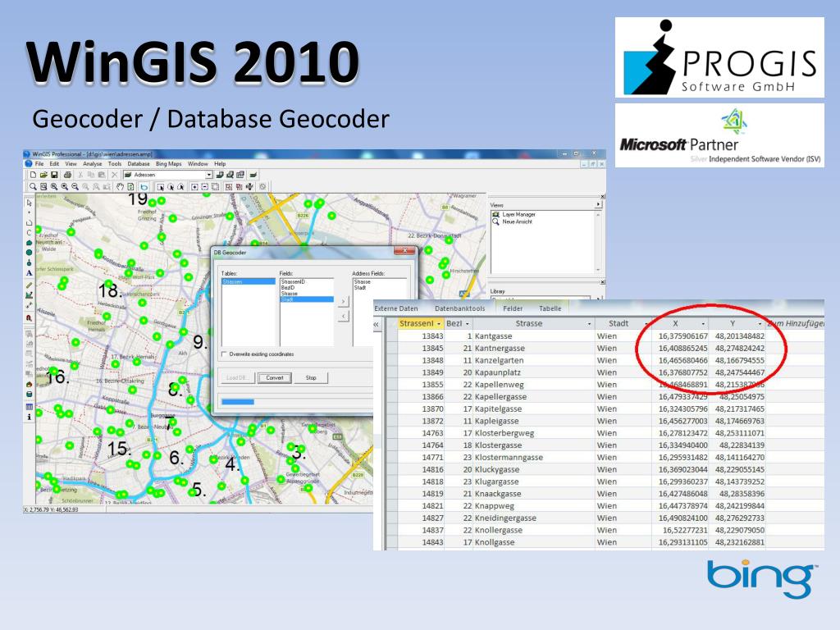Click the Save floppy disk icon

[x=54, y=175]
